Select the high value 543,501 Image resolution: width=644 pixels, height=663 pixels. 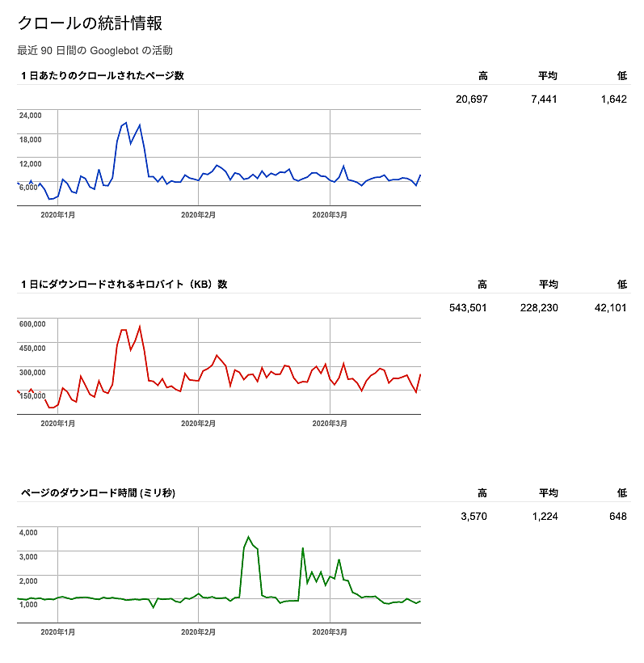468,308
